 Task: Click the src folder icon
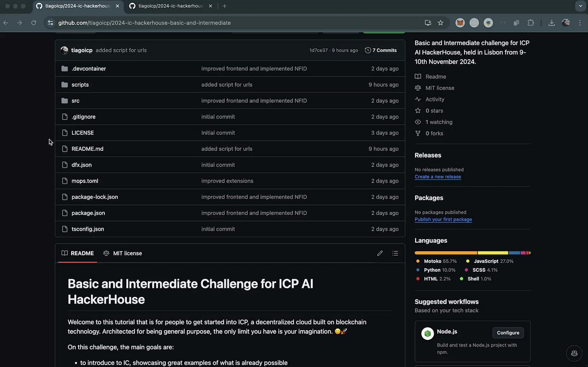pos(64,101)
